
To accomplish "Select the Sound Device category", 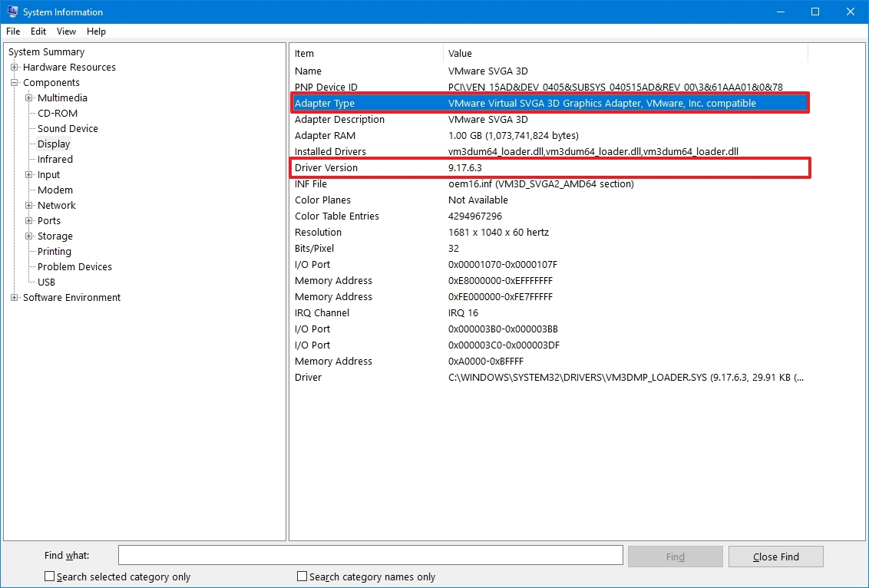I will (x=68, y=129).
